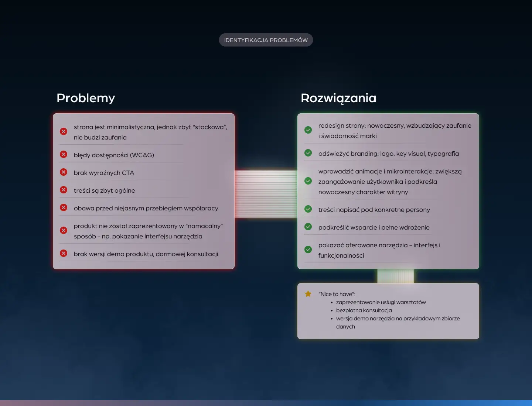The height and width of the screenshot is (406, 532).
Task: Click green check next to "treści napisać pod konkretne persony"
Action: (x=308, y=209)
